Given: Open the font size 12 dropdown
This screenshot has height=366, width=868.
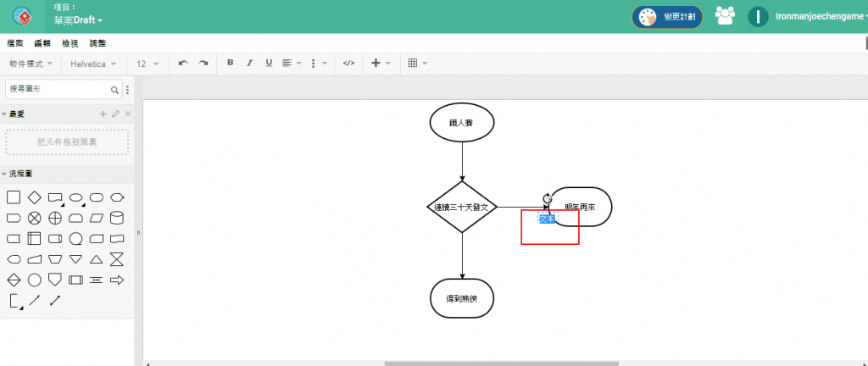Looking at the screenshot, I should [147, 64].
